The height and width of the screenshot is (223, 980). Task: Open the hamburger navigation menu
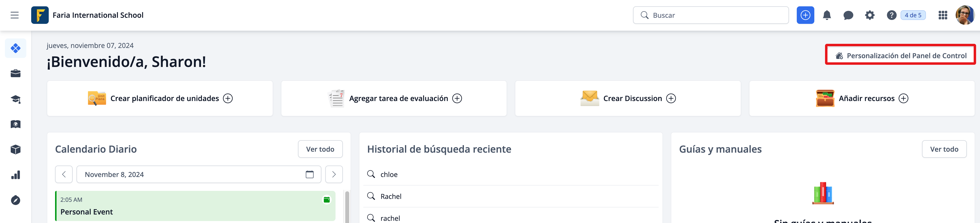point(14,15)
